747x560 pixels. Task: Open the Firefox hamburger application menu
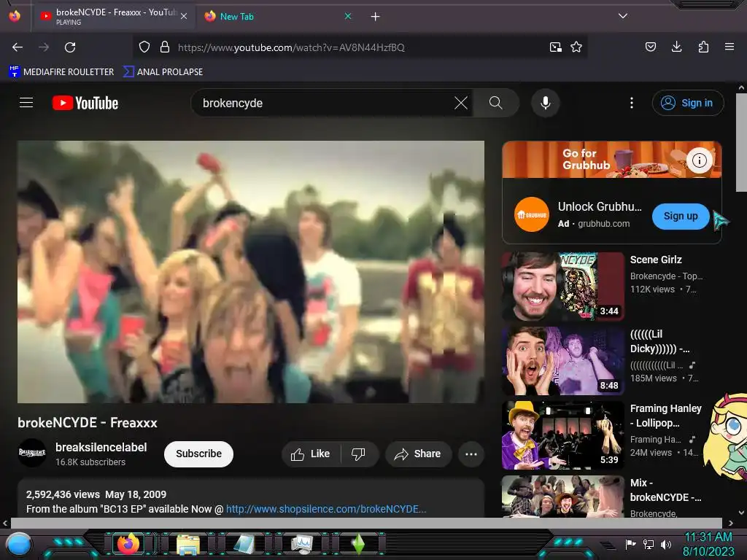click(729, 47)
